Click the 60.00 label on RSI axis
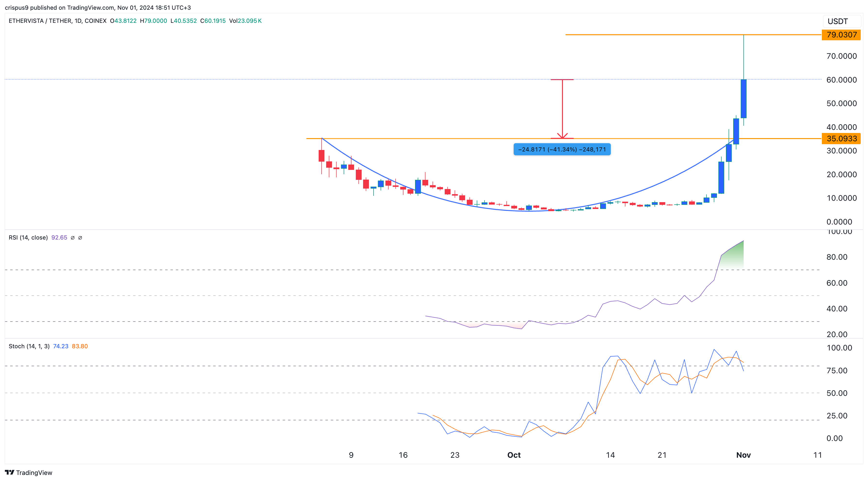 pyautogui.click(x=837, y=283)
